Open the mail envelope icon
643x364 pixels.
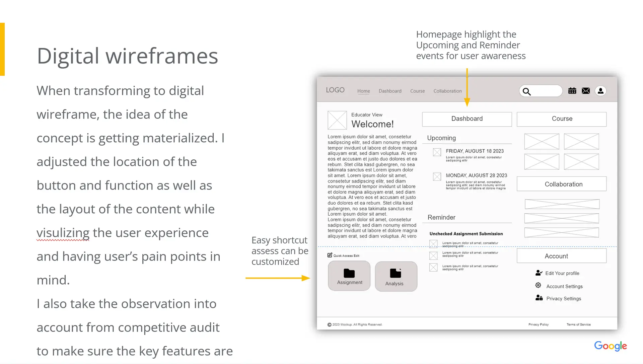[586, 91]
